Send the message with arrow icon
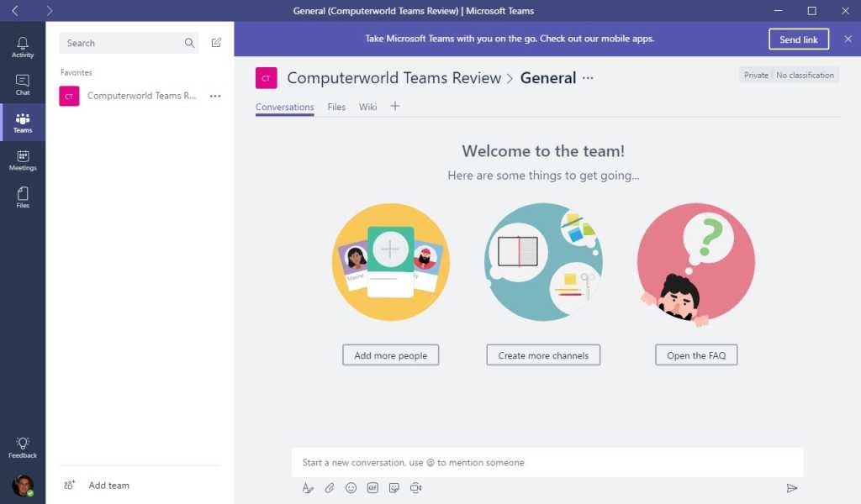861x504 pixels. click(792, 487)
